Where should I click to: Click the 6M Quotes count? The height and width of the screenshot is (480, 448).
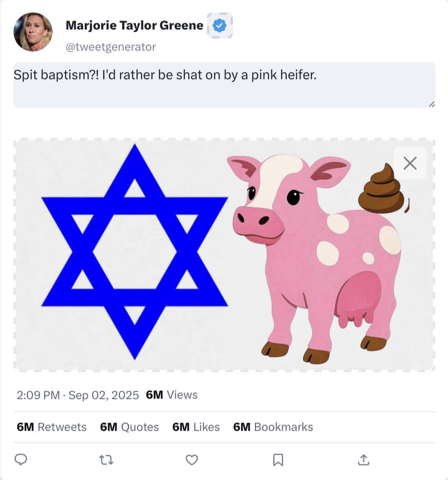pyautogui.click(x=130, y=427)
